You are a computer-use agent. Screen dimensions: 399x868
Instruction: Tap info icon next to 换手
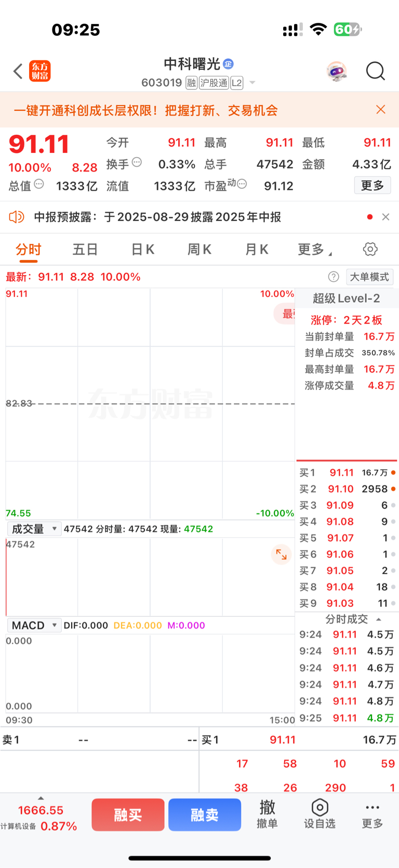(137, 162)
